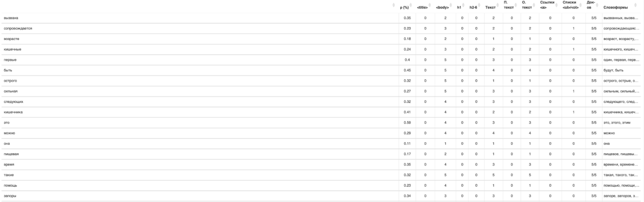The width and height of the screenshot is (644, 202).
Task: Click the word cell "пищевая"
Action: point(11,153)
